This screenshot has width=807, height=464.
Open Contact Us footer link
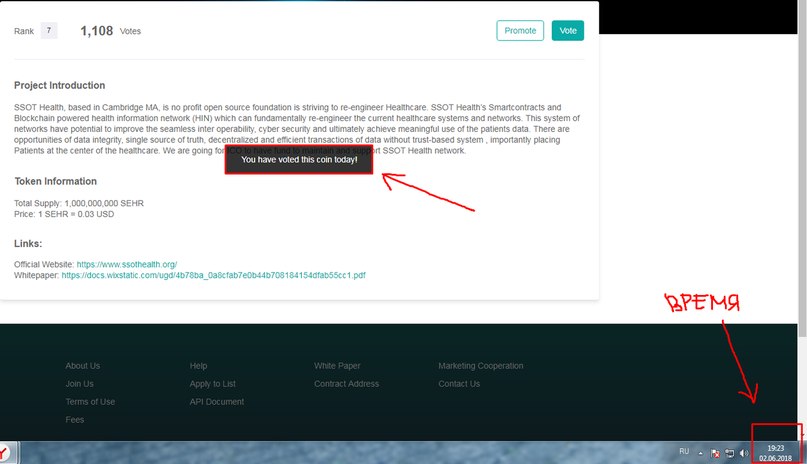[459, 384]
